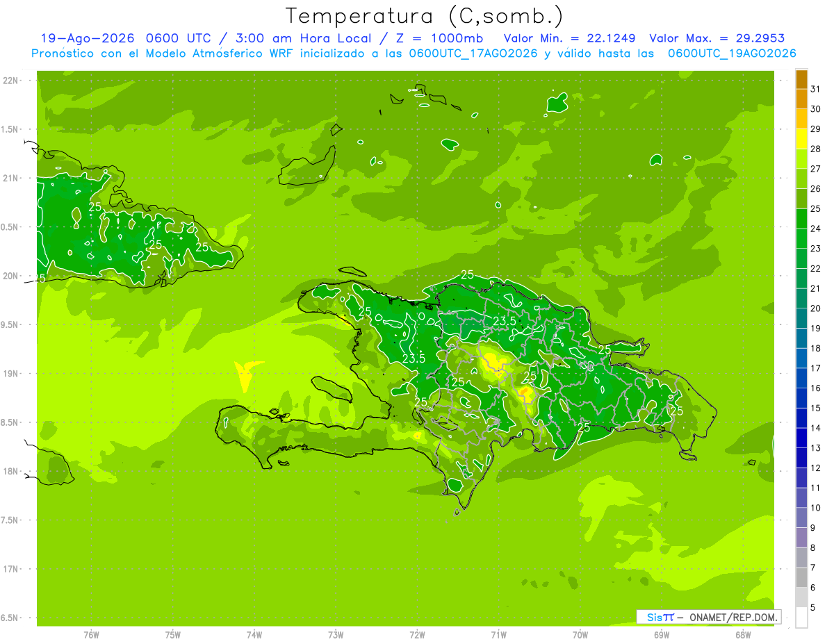Click the legend swatch between 29 and 30
This screenshot has width=834, height=644.
(x=801, y=119)
